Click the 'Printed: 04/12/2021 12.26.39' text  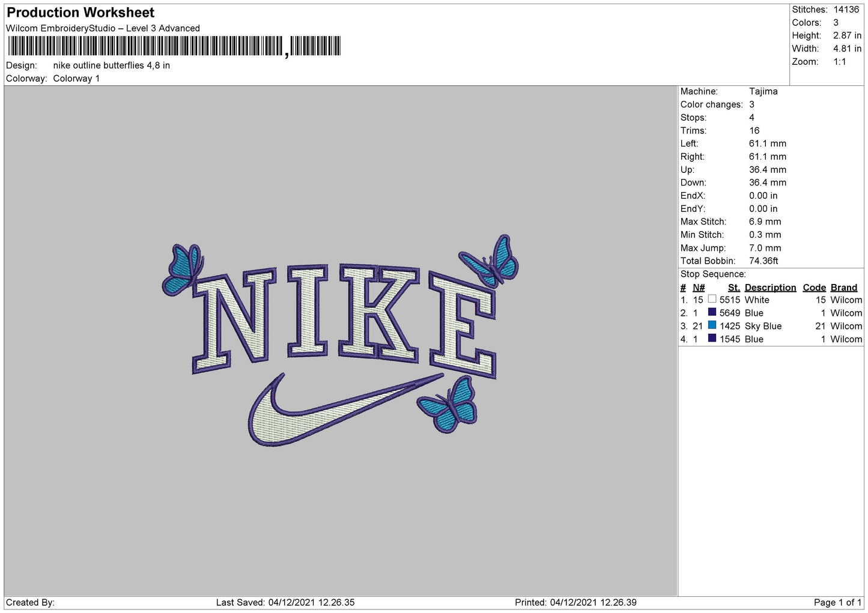click(x=575, y=602)
